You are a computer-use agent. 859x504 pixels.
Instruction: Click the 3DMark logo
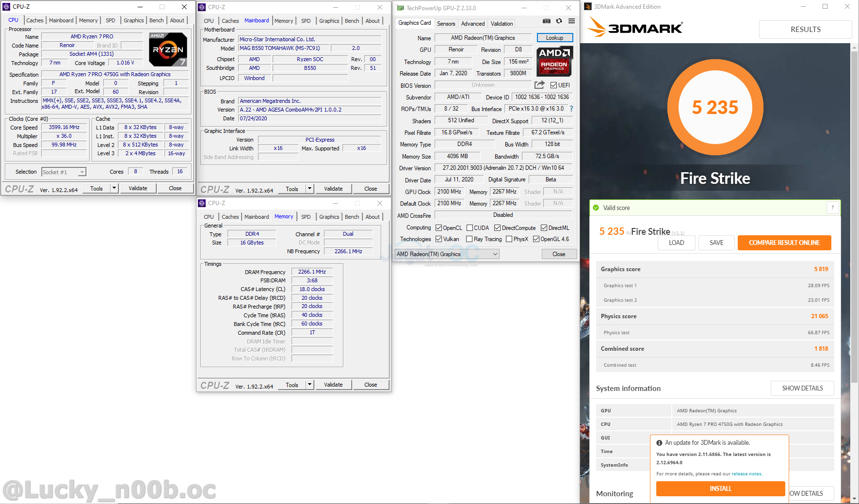[x=635, y=28]
